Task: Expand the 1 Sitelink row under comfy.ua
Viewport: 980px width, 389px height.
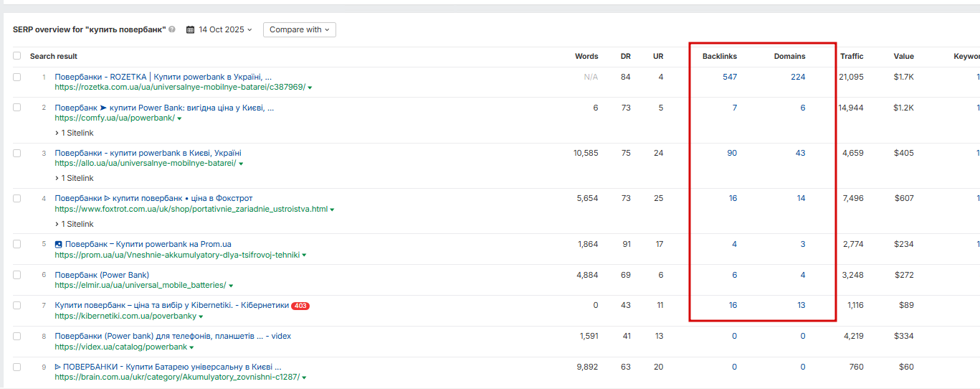Action: pos(74,133)
